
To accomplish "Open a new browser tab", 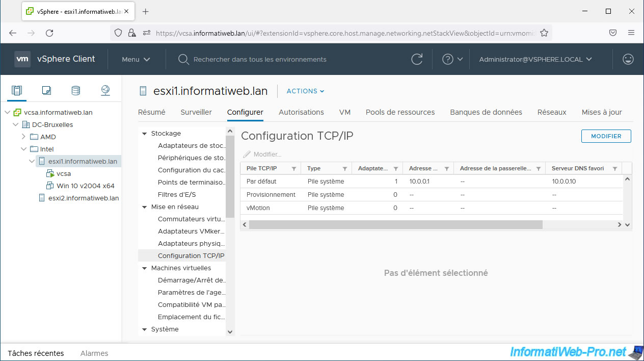I will point(145,11).
